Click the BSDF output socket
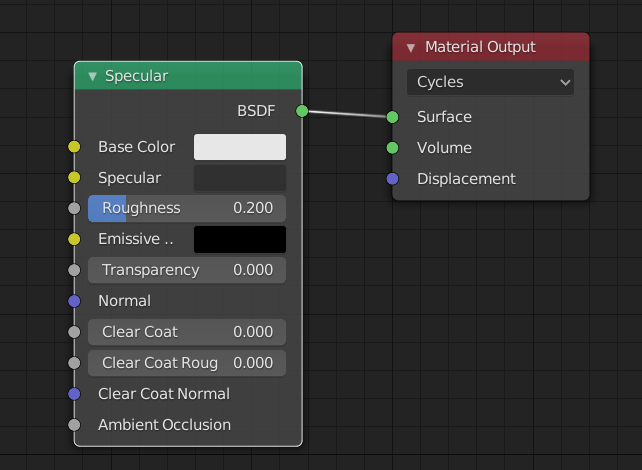This screenshot has width=642, height=470. [302, 111]
